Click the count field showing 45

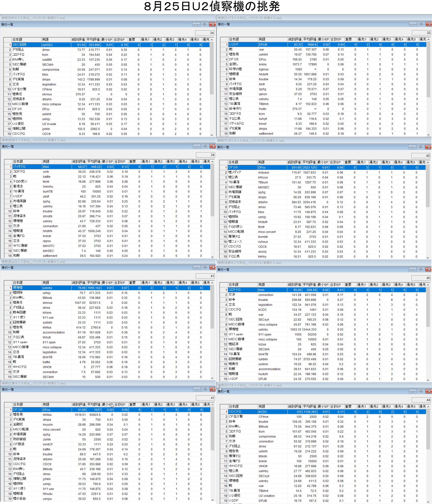421,278
